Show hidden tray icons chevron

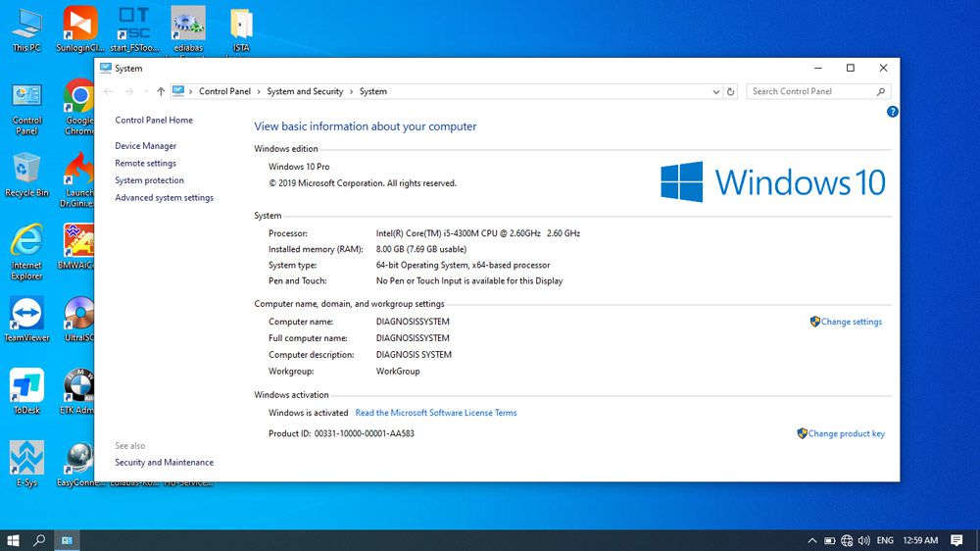coord(811,540)
